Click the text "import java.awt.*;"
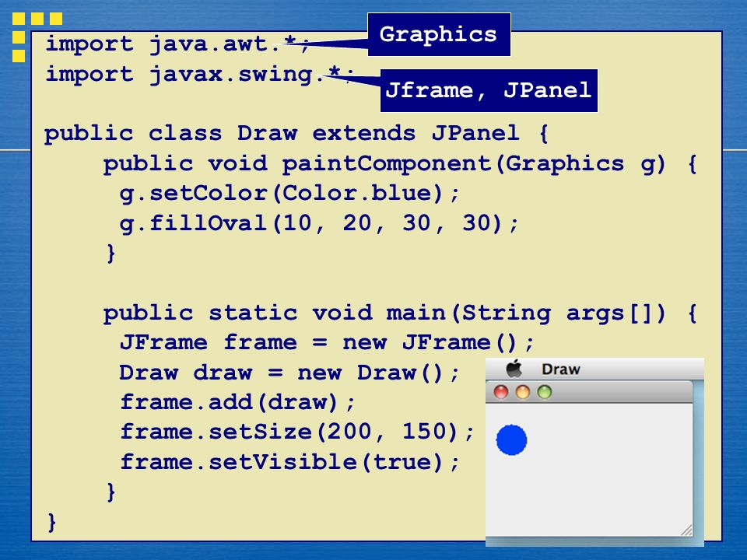 (x=177, y=44)
